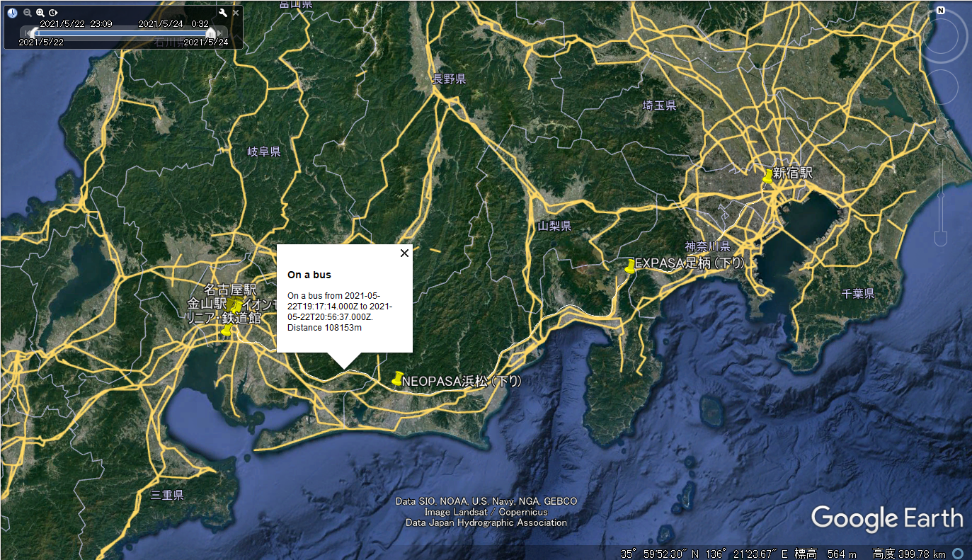Select the 名古屋駅 label
Screen dimensions: 972x560
click(x=229, y=290)
